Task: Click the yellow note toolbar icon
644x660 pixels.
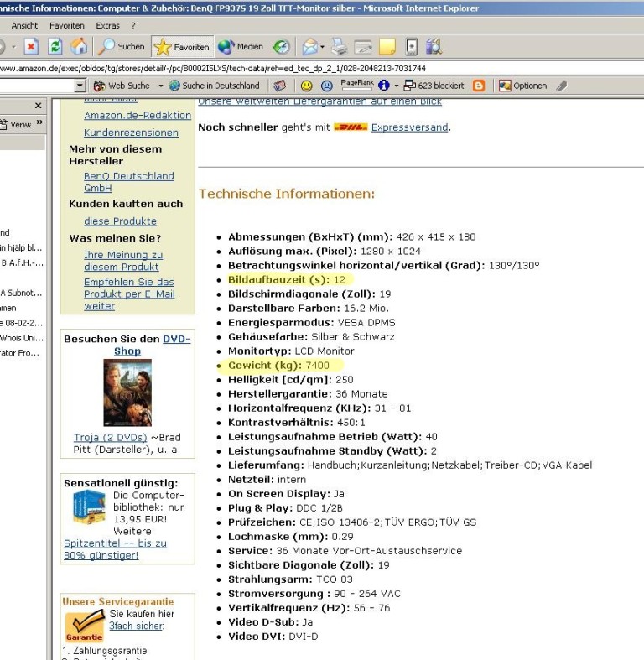Action: coord(387,47)
